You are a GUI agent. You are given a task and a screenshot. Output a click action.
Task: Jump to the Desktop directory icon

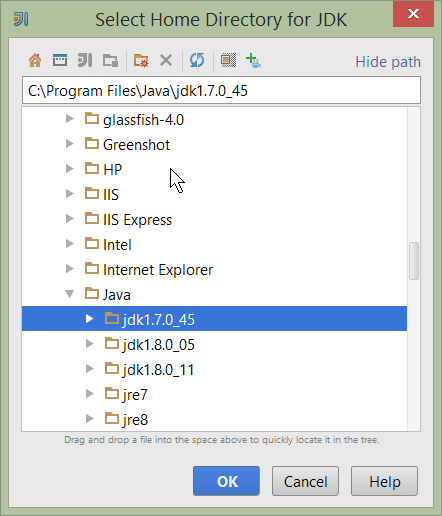(60, 61)
